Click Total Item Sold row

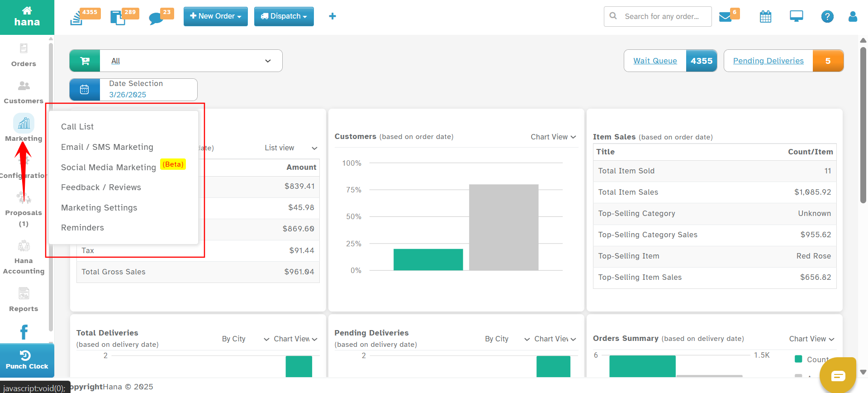point(715,171)
